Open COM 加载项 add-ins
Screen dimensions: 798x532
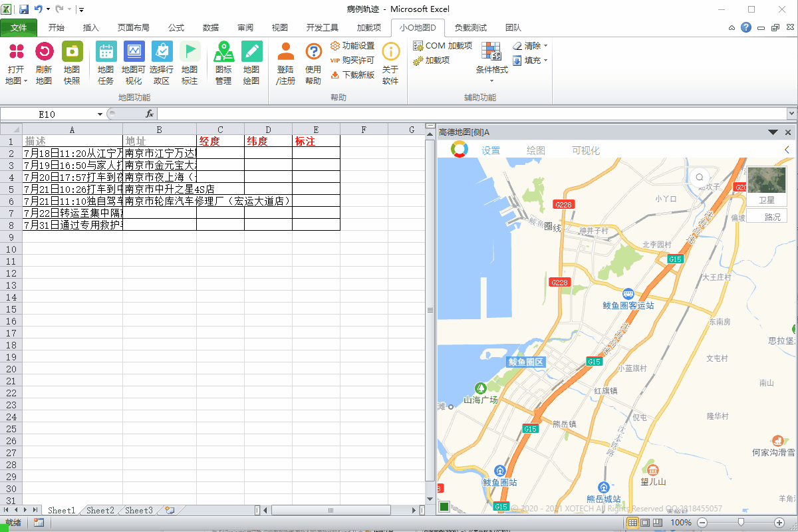tap(443, 46)
